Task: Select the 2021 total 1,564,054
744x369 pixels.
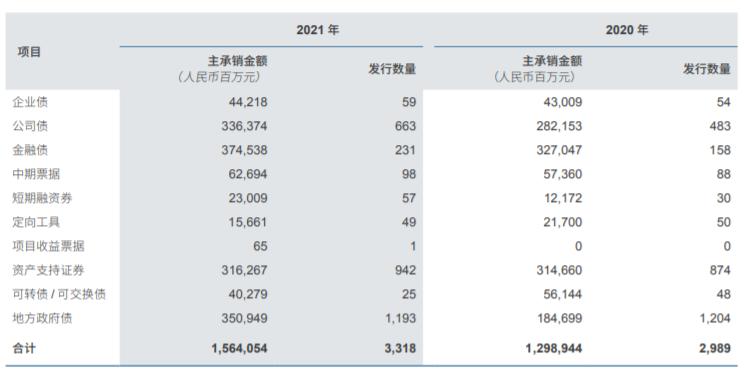Action: click(240, 349)
